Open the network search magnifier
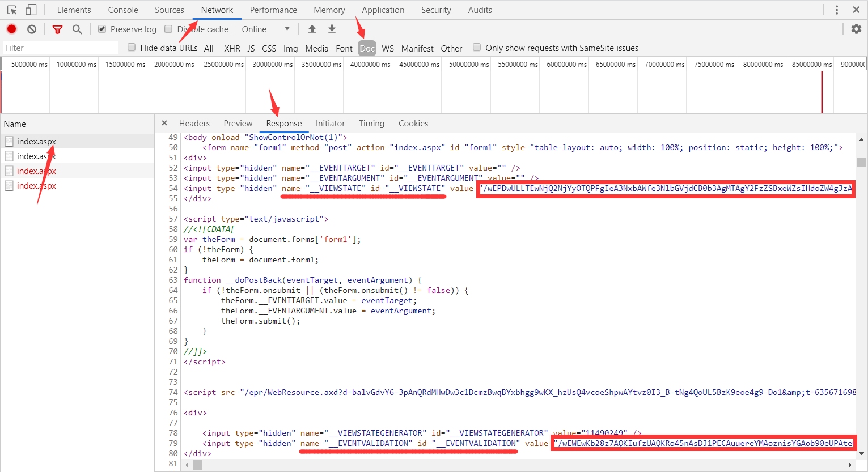 tap(77, 29)
